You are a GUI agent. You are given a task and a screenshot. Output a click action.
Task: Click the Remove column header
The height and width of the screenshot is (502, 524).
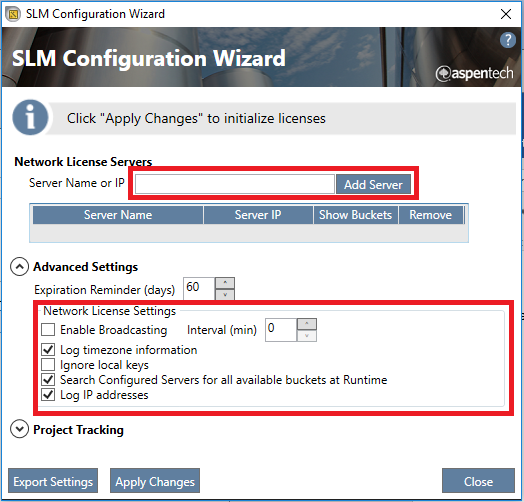coord(430,215)
